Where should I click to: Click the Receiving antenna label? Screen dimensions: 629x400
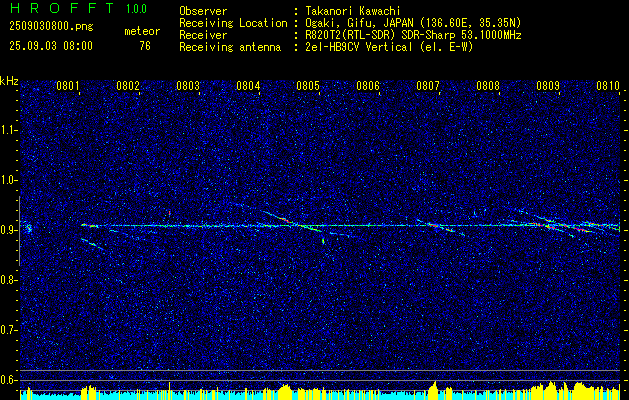pos(230,47)
